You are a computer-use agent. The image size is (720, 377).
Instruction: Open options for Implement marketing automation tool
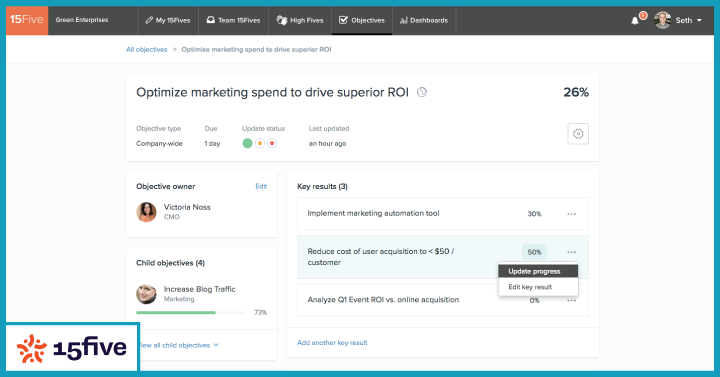pos(571,214)
